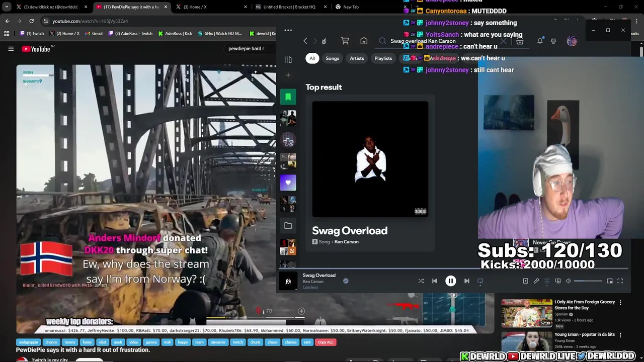The image size is (644, 362).
Task: Open the YouTube hamburger guide menu
Action: pyautogui.click(x=11, y=49)
